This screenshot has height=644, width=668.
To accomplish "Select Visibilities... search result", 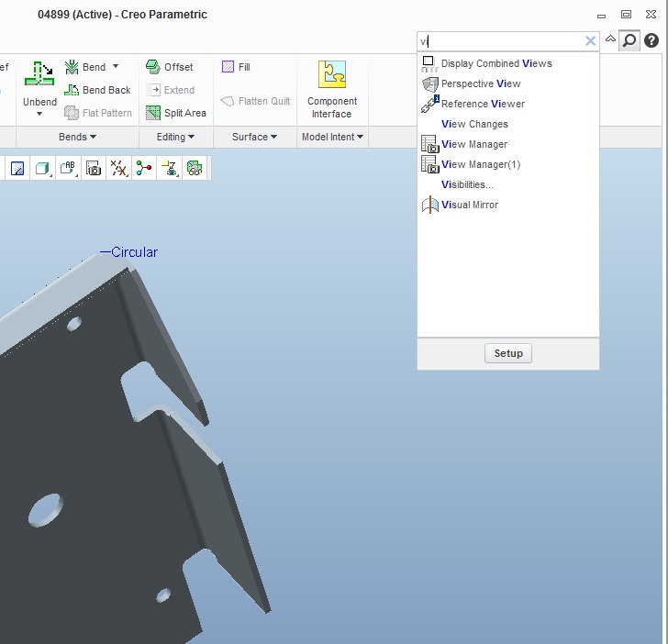I will (x=507, y=184).
